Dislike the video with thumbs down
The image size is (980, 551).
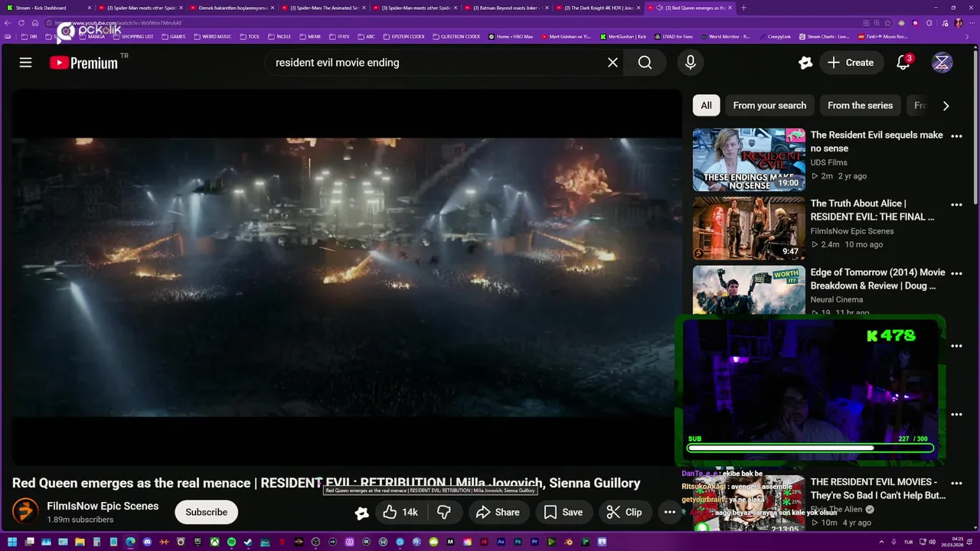(x=444, y=512)
